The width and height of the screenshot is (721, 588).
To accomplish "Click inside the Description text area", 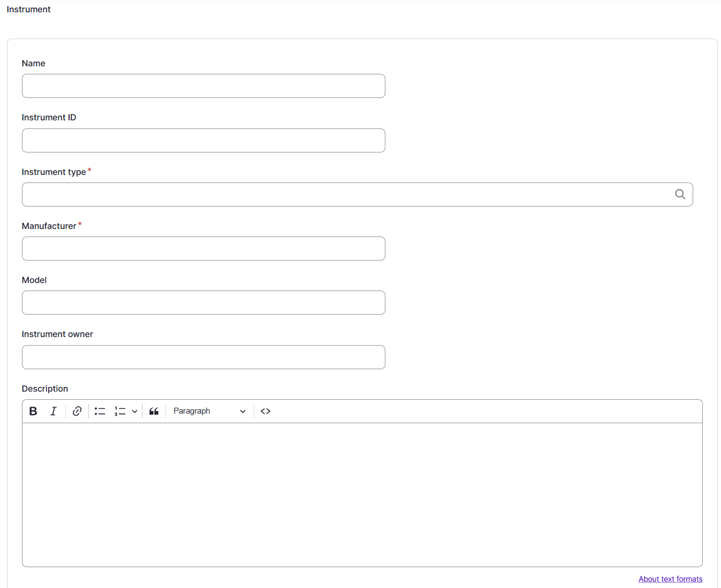I will click(x=362, y=494).
